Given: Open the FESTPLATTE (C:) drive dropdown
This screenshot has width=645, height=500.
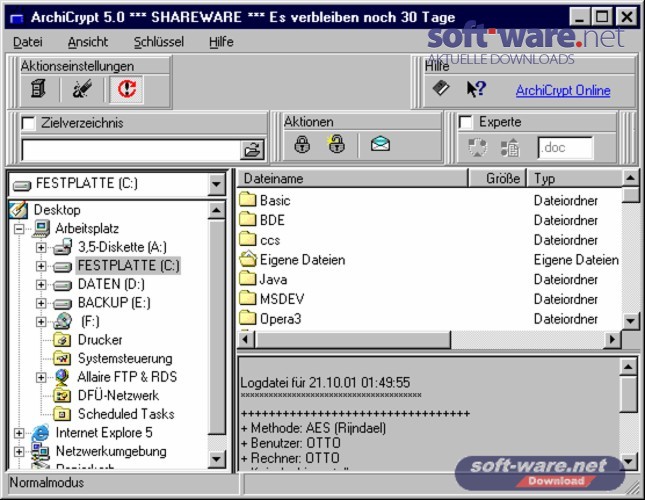Looking at the screenshot, I should pyautogui.click(x=216, y=184).
